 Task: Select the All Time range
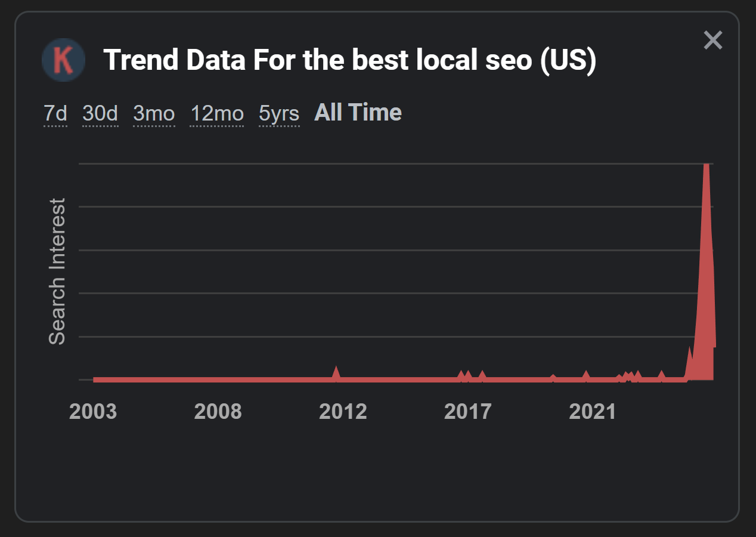point(358,112)
